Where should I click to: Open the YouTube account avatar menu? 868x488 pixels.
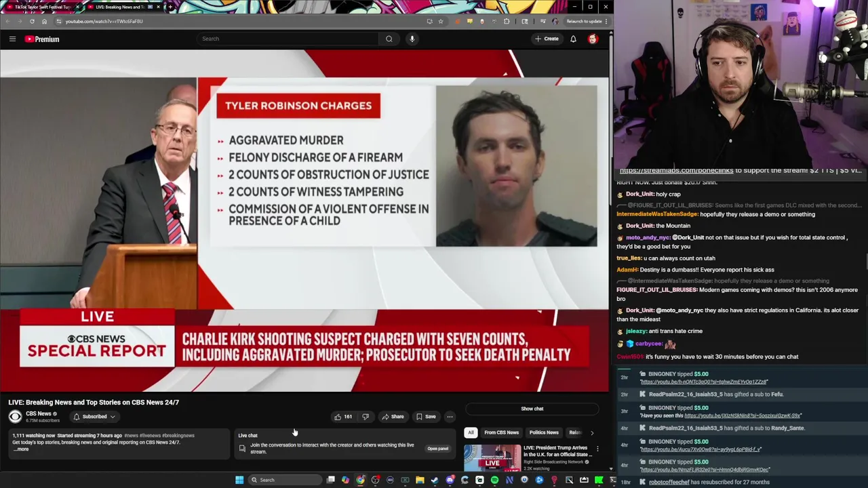point(593,39)
